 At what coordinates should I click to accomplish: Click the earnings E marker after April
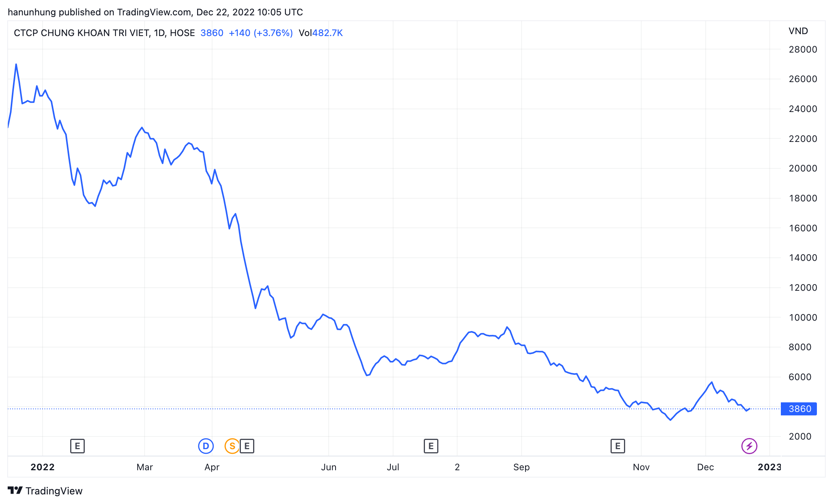(x=247, y=446)
